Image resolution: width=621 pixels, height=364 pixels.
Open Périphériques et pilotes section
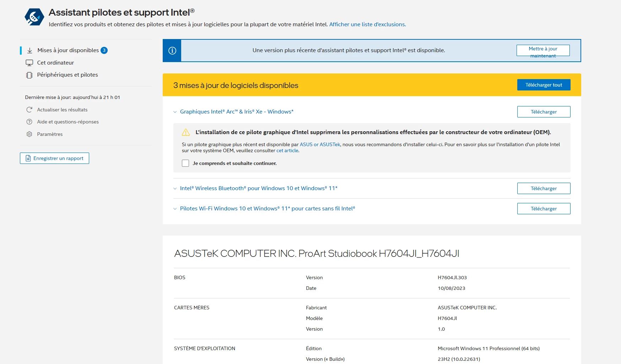pos(67,75)
